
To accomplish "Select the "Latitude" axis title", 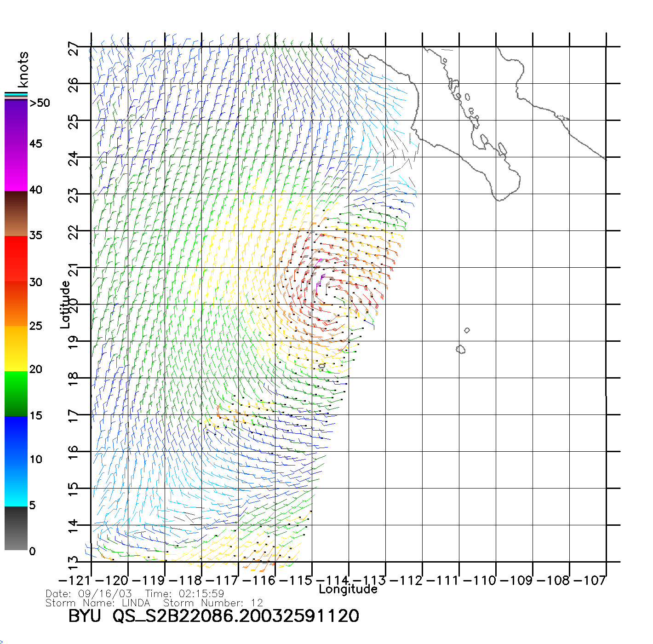I will click(x=65, y=304).
